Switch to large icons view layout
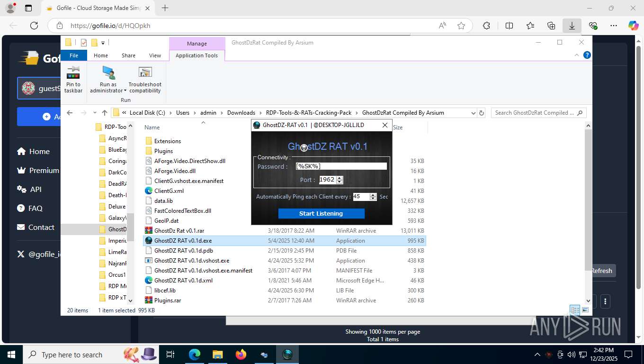This screenshot has height=364, width=644. point(585,310)
